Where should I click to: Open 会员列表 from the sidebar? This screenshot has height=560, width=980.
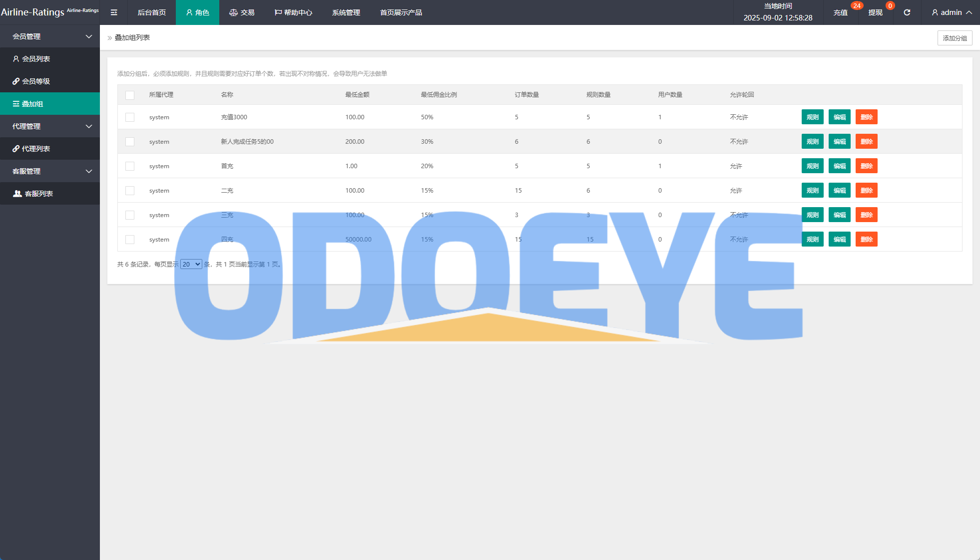36,59
